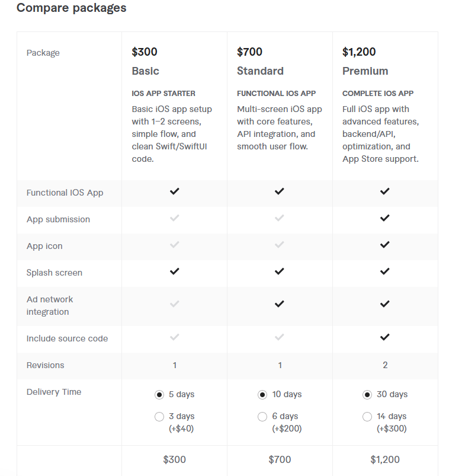Click the Standard checkmark for Splash screen
The width and height of the screenshot is (449, 476).
[280, 271]
